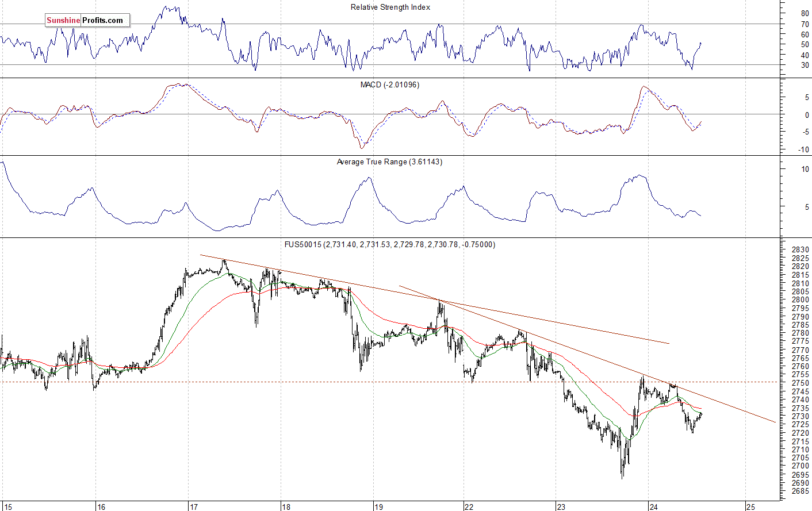
Task: Click date label 22 on the time axis
Action: pos(469,506)
